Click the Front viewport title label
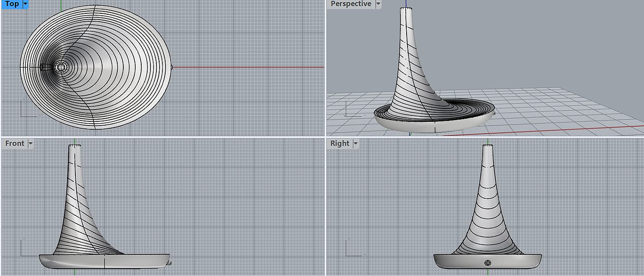The image size is (644, 276). [x=15, y=144]
